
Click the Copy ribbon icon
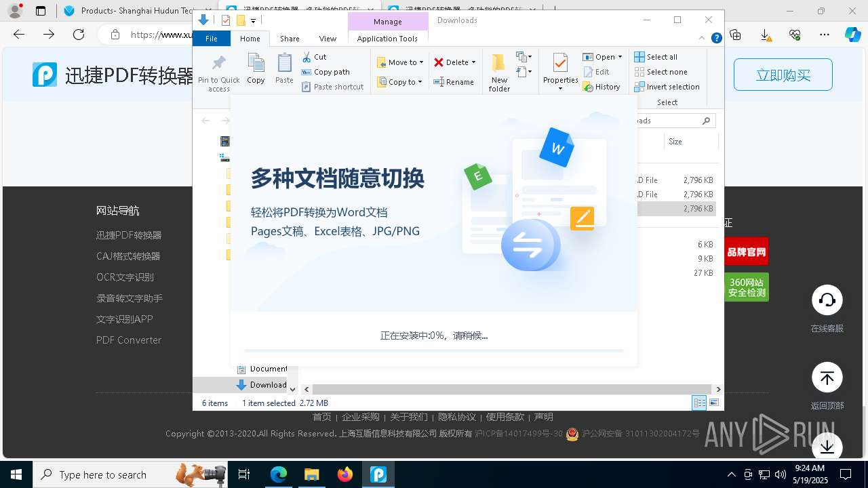click(256, 70)
